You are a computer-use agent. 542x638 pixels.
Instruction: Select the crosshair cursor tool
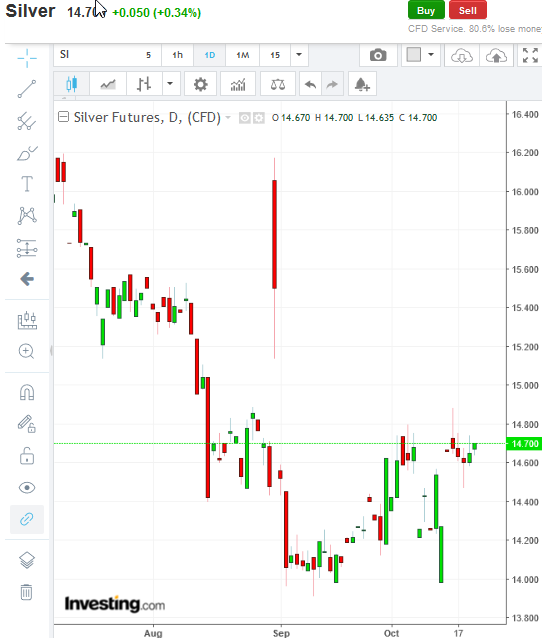pyautogui.click(x=27, y=58)
